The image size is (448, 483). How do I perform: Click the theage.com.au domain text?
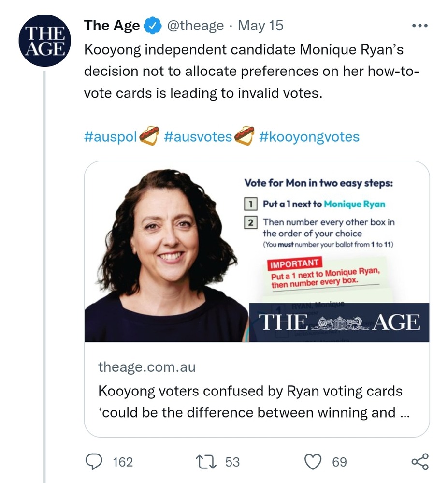(x=147, y=367)
